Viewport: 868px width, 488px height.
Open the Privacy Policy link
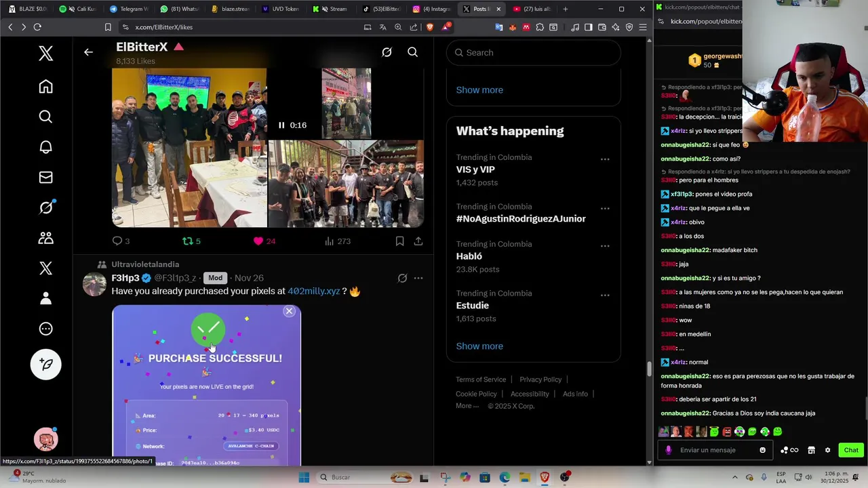tap(540, 380)
